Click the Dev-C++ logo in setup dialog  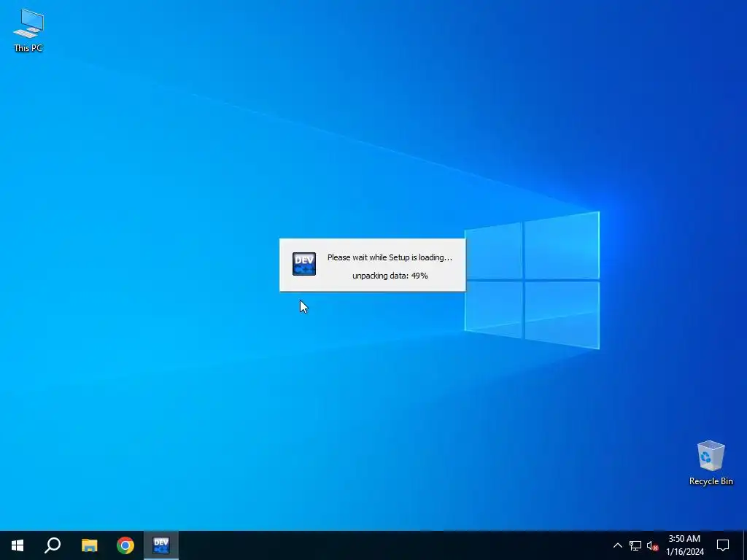tap(304, 264)
